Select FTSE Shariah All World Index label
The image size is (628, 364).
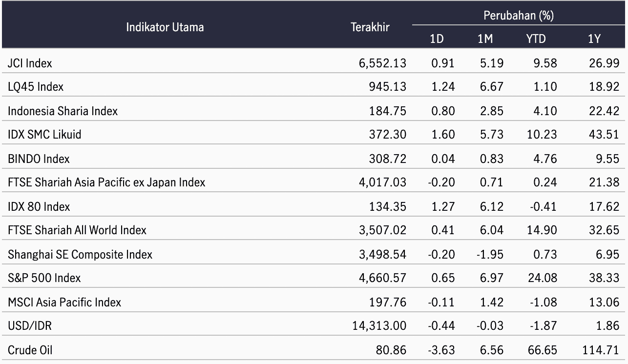[x=77, y=230]
